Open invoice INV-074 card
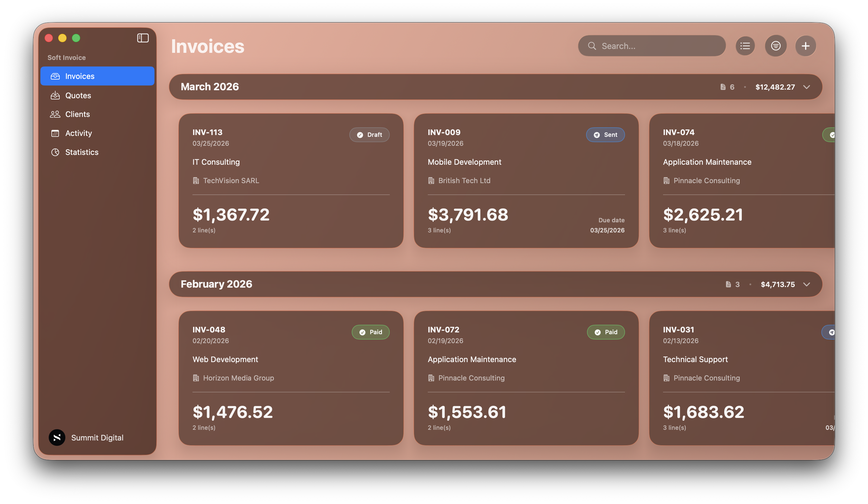 [x=741, y=181]
